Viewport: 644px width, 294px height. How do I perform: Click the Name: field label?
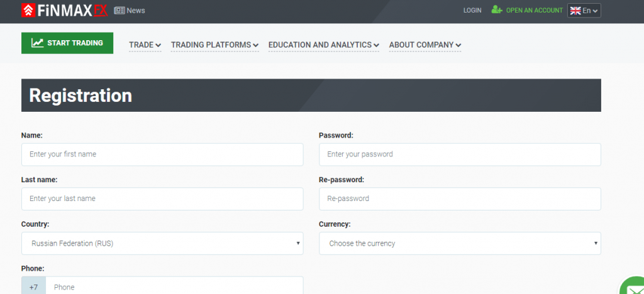[x=32, y=135]
